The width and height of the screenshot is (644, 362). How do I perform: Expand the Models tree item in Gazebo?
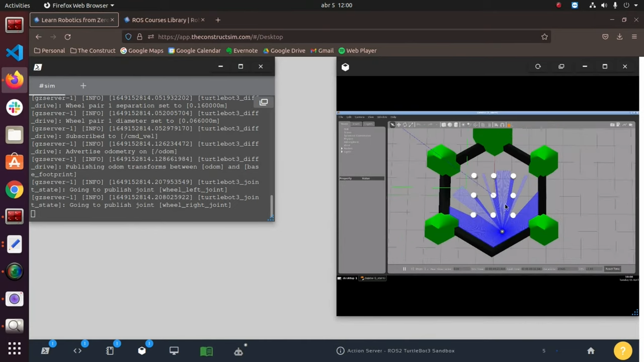[342, 148]
